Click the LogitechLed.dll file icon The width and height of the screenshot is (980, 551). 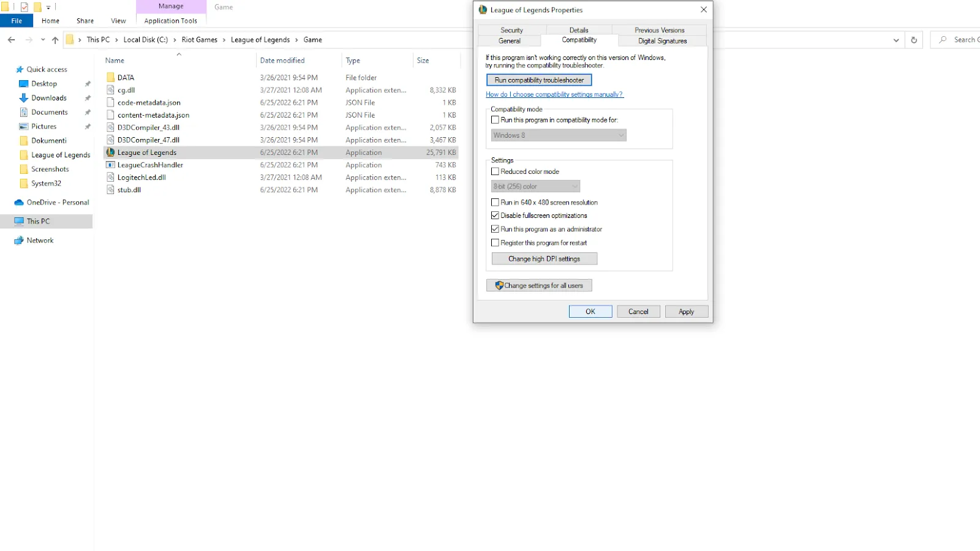click(110, 178)
